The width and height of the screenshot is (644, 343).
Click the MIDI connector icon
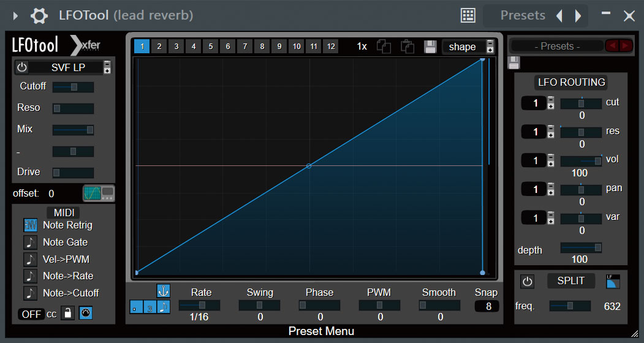tap(85, 313)
